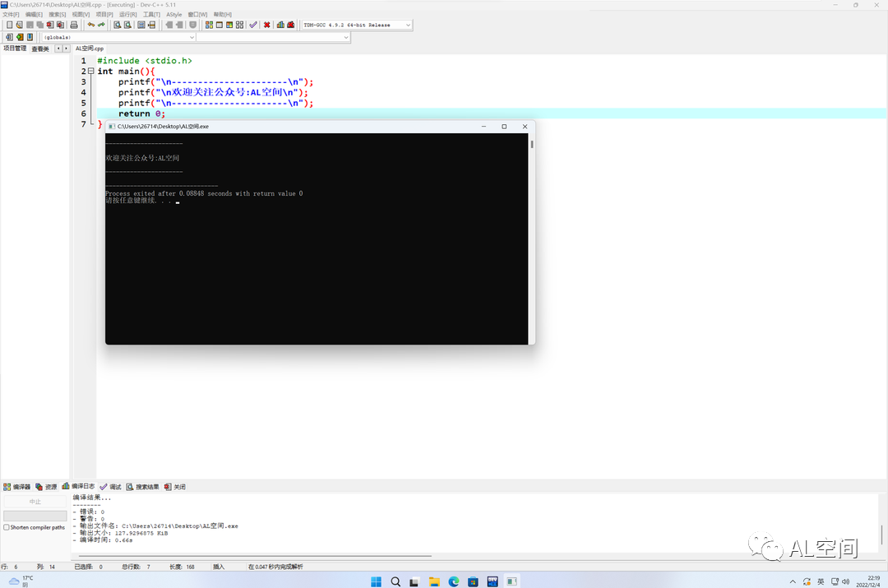Click sidebar tabs right arrow button

point(67,49)
